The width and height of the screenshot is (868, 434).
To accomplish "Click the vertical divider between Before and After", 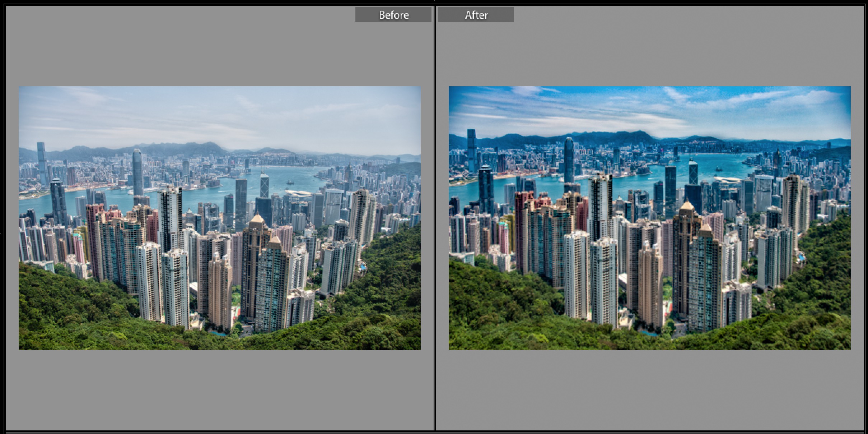I will [x=435, y=218].
